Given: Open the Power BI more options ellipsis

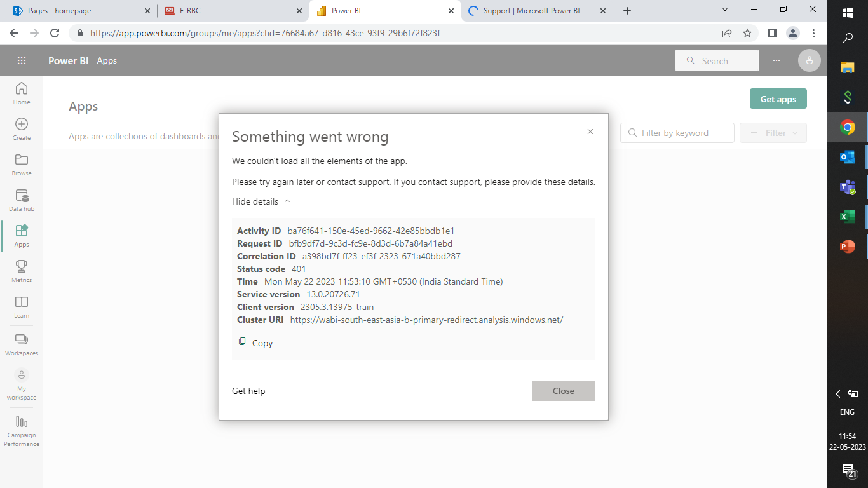Looking at the screenshot, I should point(776,60).
